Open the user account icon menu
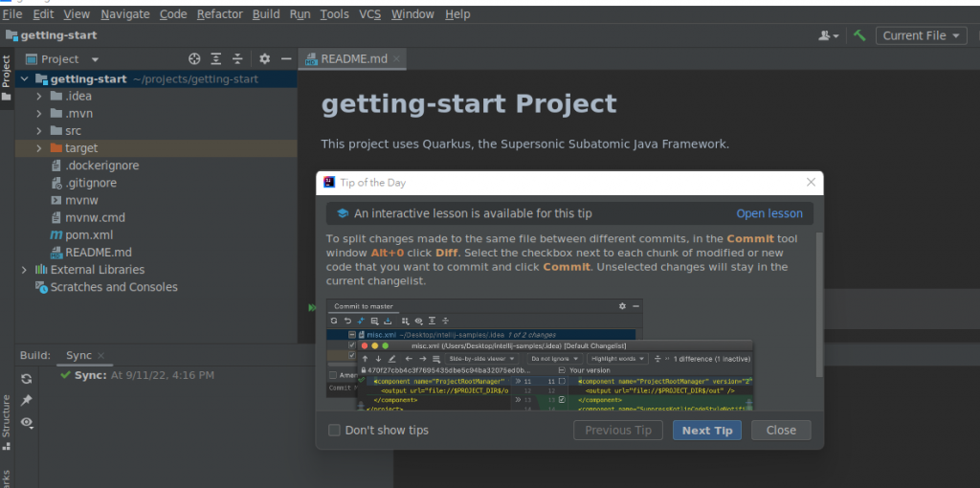The height and width of the screenshot is (488, 980). tap(829, 35)
